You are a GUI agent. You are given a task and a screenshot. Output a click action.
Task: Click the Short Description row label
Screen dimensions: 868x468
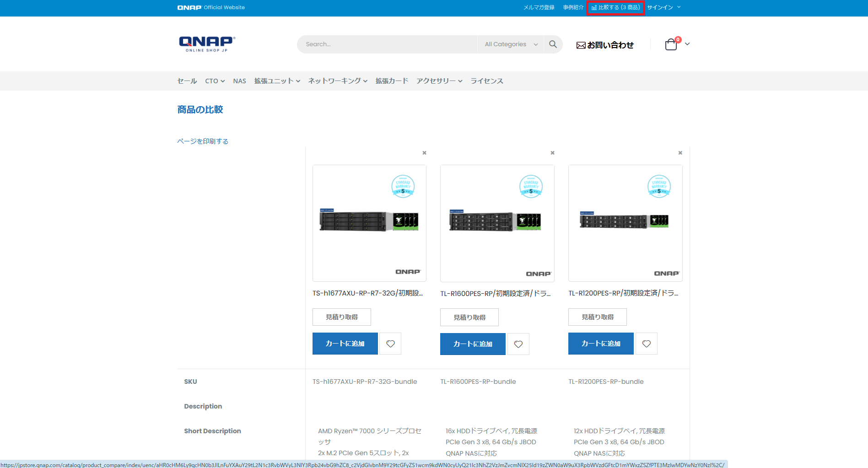pyautogui.click(x=212, y=431)
